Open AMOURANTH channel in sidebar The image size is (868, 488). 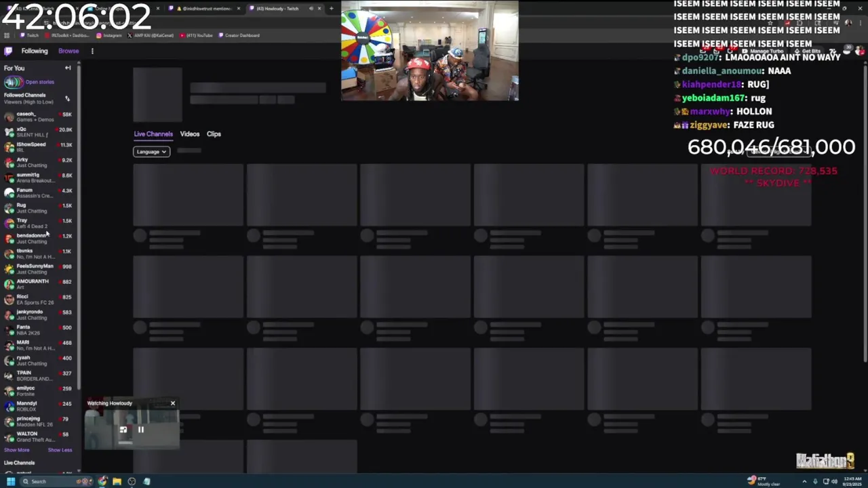click(x=38, y=284)
